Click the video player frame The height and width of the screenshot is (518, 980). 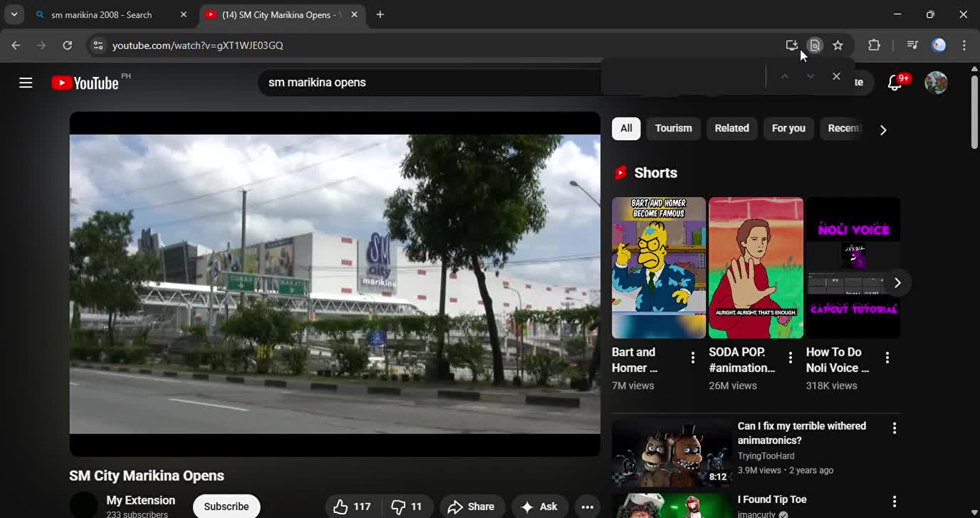(335, 284)
